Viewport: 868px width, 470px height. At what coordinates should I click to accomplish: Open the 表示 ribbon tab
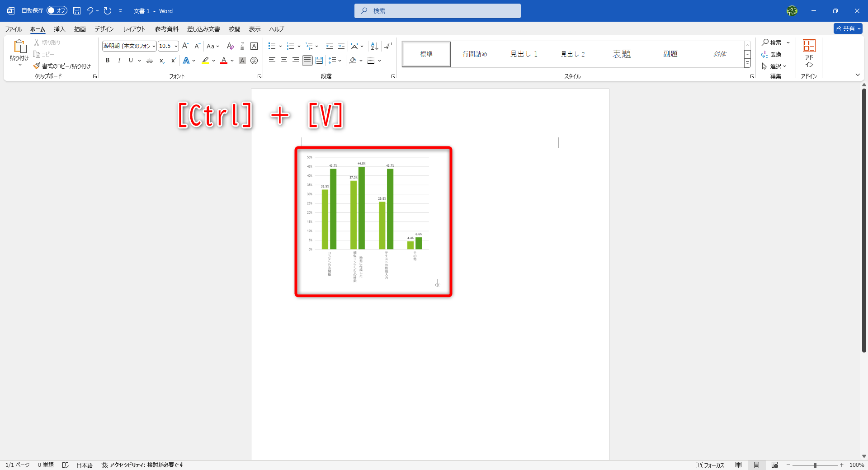[x=254, y=28]
